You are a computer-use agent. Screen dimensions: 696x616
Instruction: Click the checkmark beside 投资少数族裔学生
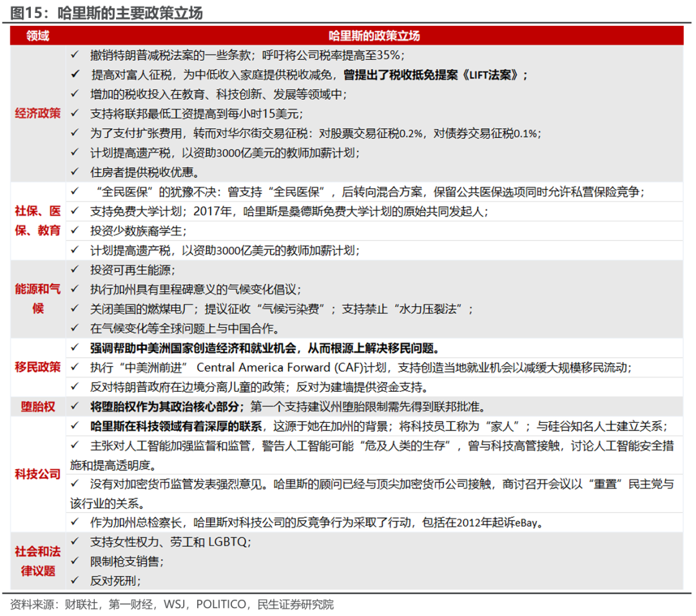(x=75, y=230)
